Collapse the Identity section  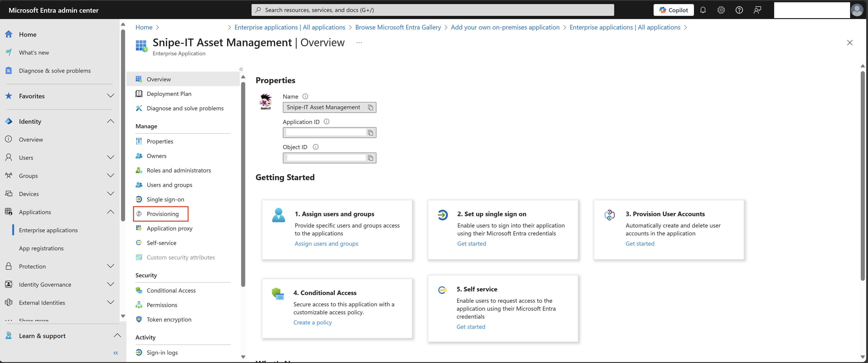110,121
